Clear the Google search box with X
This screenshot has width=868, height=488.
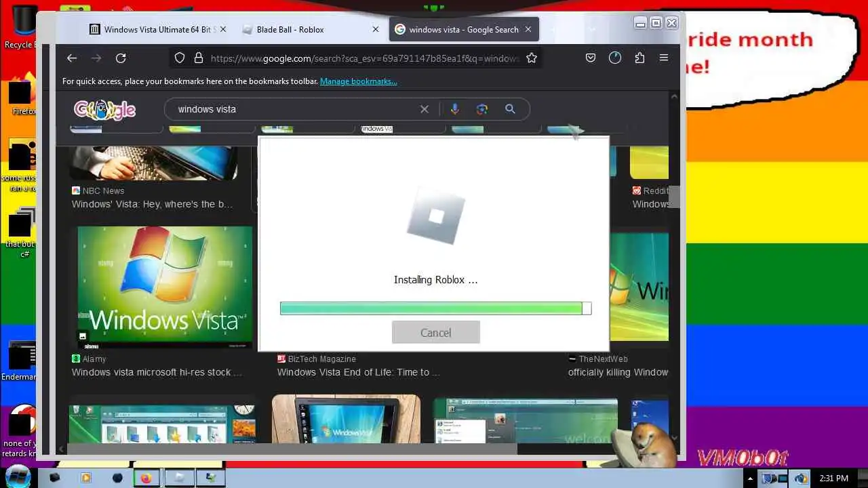[x=425, y=109]
